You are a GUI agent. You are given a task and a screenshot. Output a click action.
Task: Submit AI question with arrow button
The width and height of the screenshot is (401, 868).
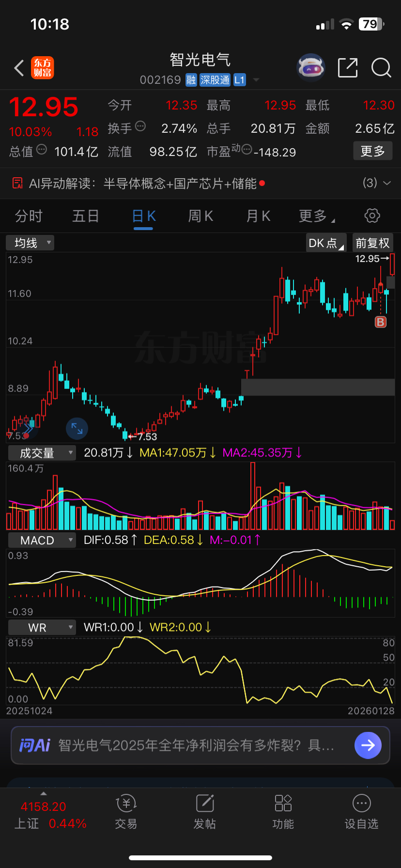[x=368, y=745]
